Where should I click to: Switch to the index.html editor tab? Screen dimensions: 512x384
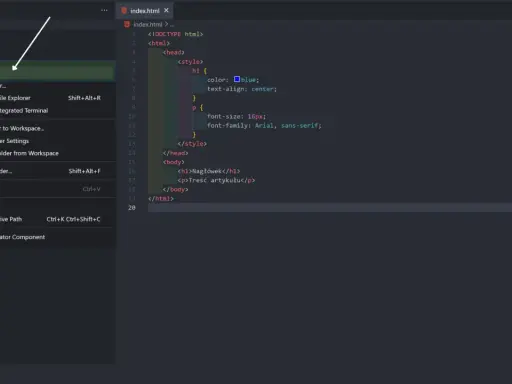pyautogui.click(x=145, y=11)
